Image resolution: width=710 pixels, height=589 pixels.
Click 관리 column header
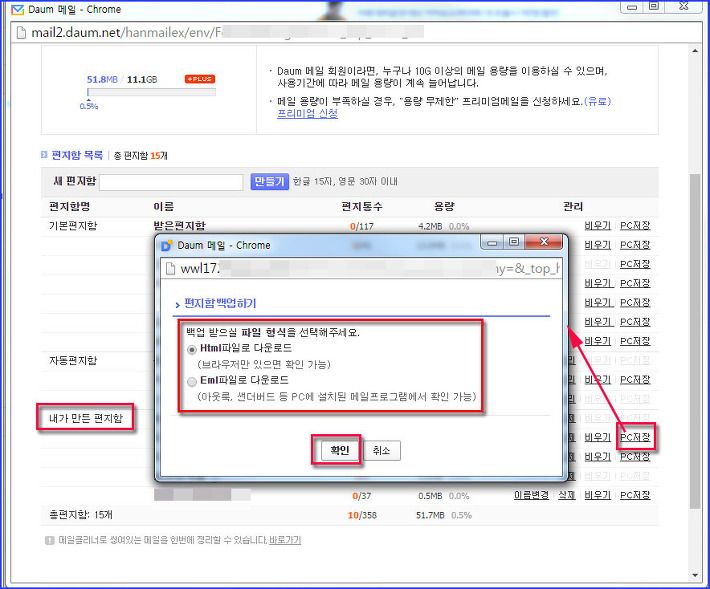pos(573,206)
